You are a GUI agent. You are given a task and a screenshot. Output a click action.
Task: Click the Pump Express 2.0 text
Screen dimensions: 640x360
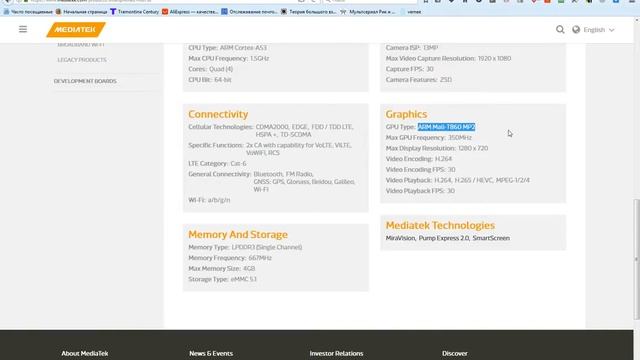pos(444,238)
